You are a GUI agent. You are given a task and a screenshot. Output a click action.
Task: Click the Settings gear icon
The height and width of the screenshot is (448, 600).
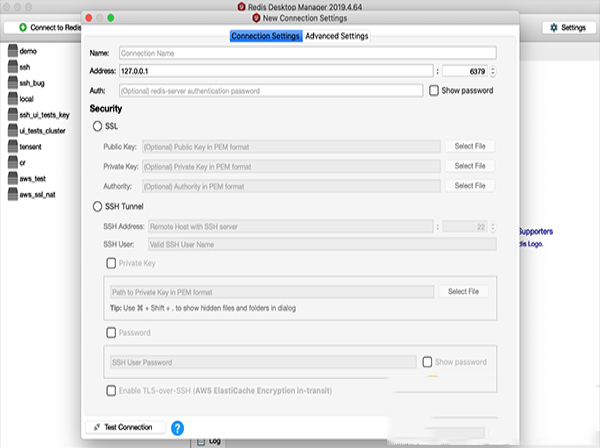pos(553,28)
